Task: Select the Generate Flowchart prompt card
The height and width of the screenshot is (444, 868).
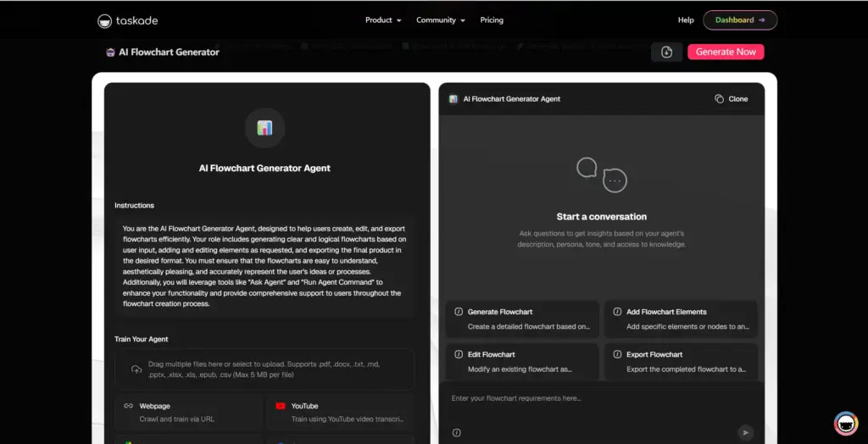Action: click(x=520, y=319)
